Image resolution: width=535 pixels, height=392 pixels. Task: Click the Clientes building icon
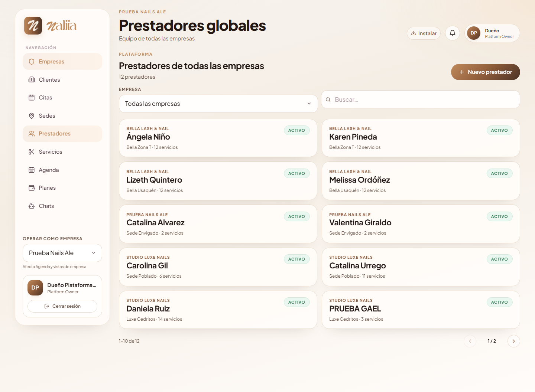pyautogui.click(x=32, y=80)
